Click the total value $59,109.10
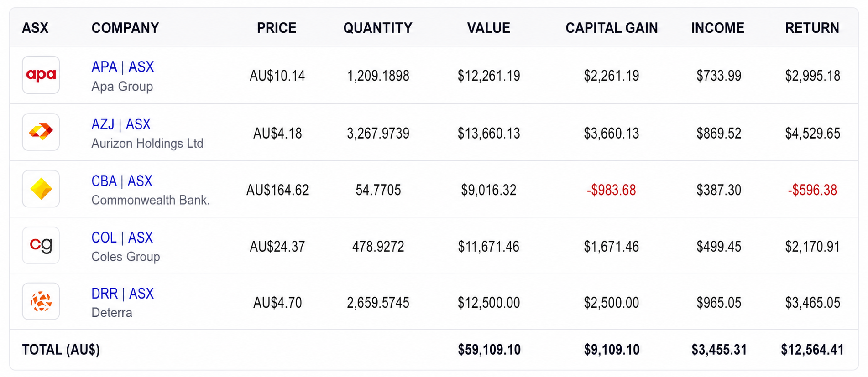868x377 pixels. [489, 350]
